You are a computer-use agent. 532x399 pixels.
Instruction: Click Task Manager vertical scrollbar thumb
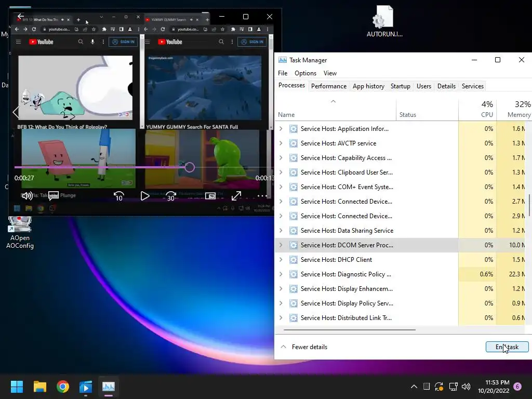tap(529, 205)
